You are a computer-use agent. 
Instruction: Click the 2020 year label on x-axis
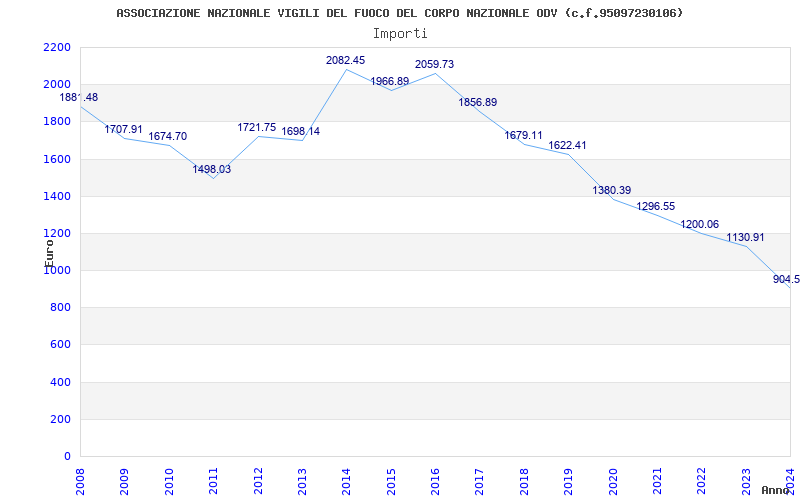(x=613, y=481)
